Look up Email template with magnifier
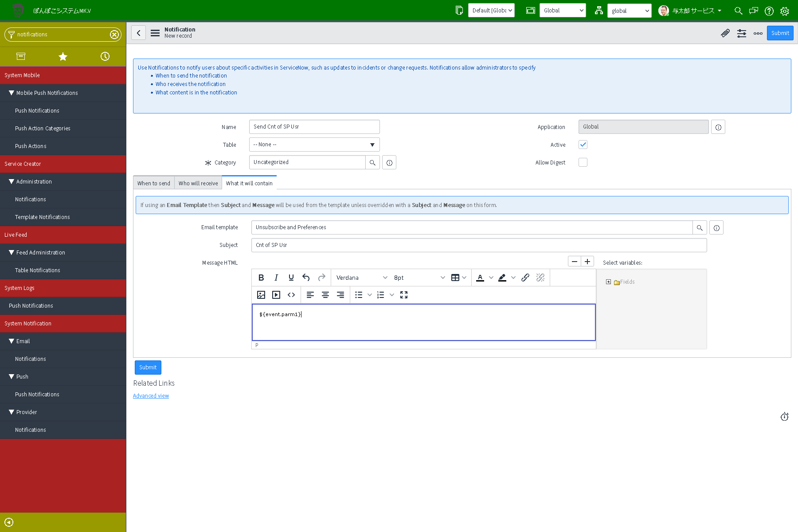Viewport: 798px width, 532px height. (700, 228)
